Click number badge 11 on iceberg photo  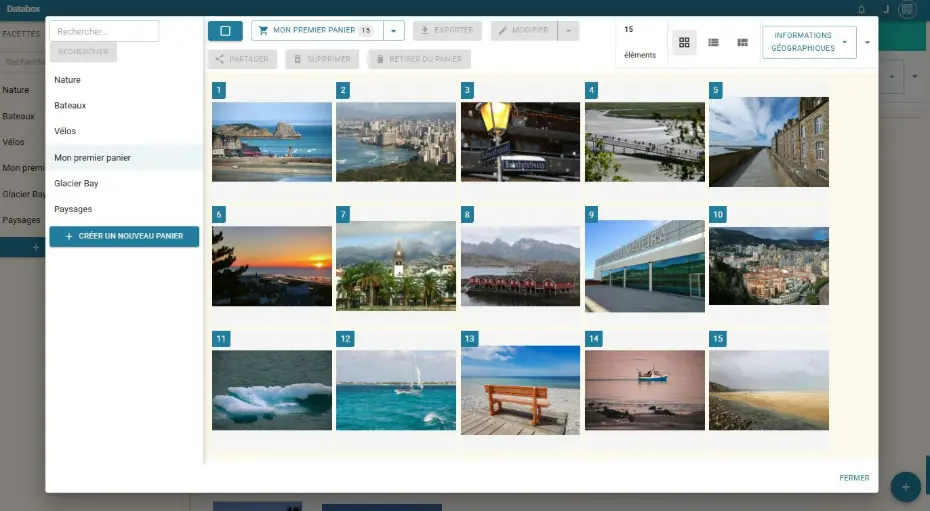click(x=221, y=338)
